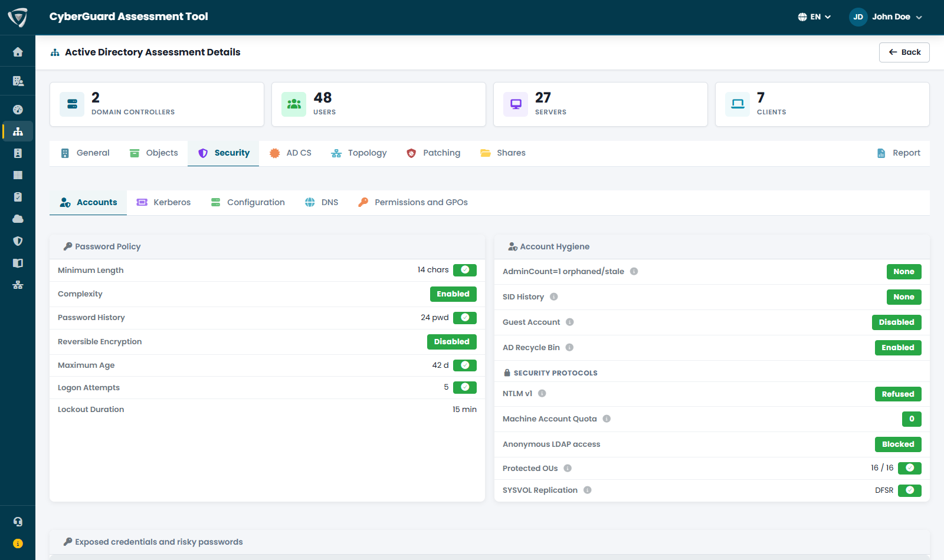The width and height of the screenshot is (944, 560).
Task: Click the CyberGuard logo icon
Action: 18,17
